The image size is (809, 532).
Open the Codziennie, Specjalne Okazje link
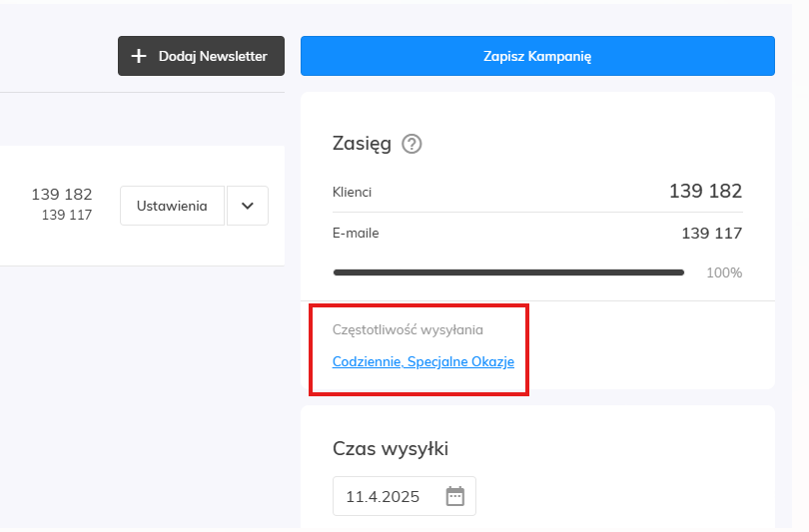pyautogui.click(x=423, y=362)
